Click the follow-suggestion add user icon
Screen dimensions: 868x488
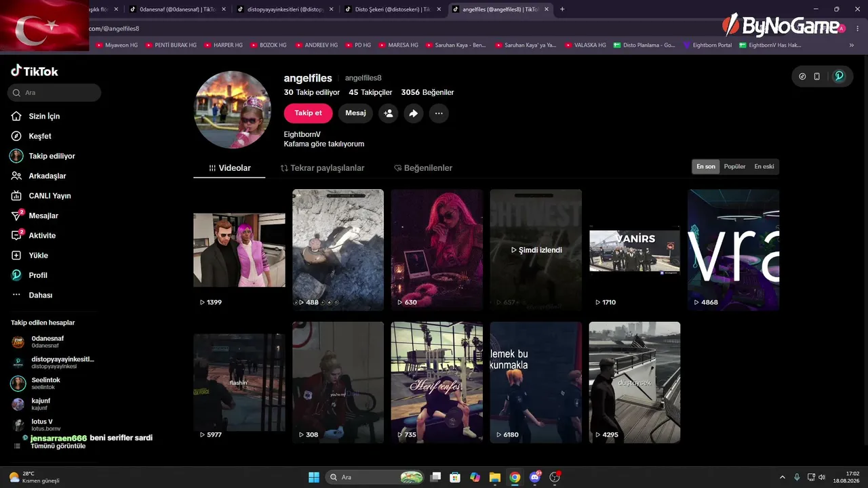(x=389, y=113)
